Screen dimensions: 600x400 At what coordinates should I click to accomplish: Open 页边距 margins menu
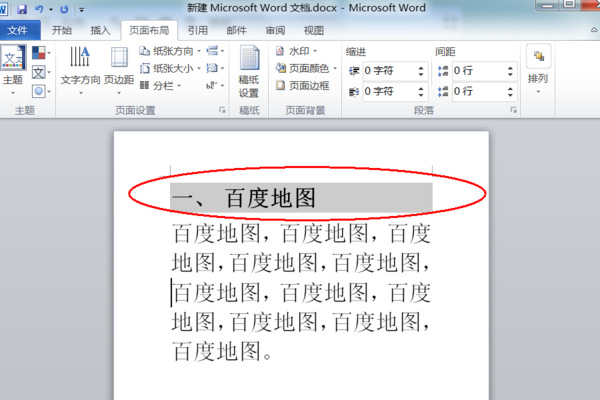coord(119,70)
